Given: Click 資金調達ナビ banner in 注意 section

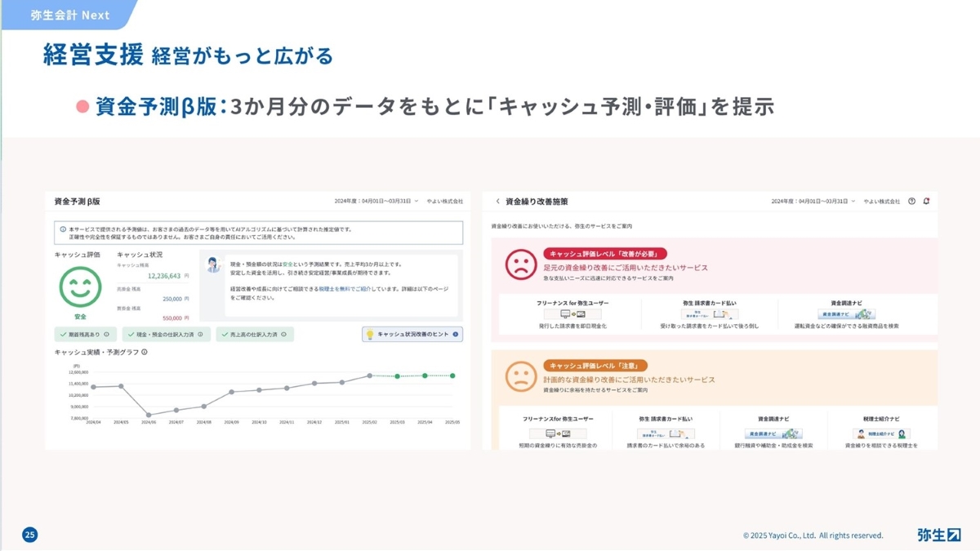Looking at the screenshot, I should click(773, 433).
